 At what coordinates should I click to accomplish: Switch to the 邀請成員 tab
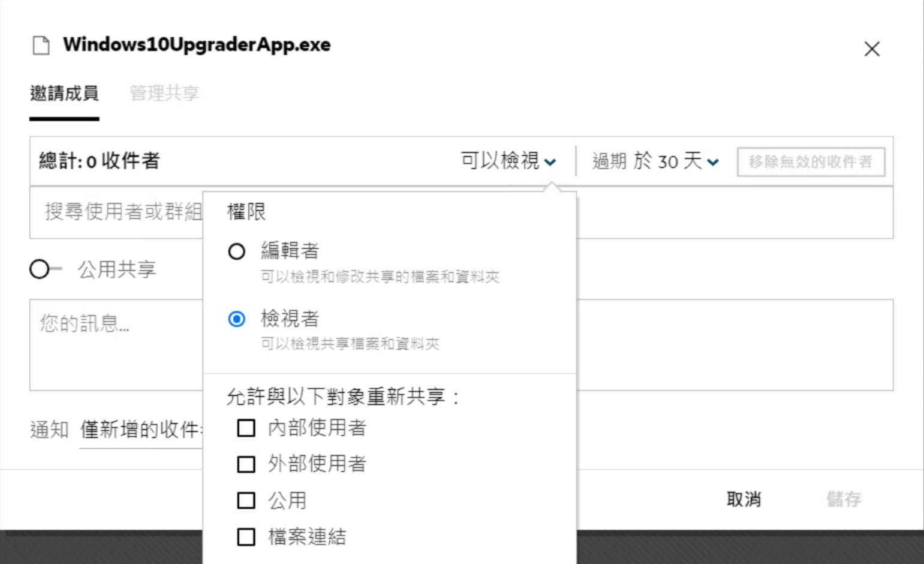click(64, 94)
